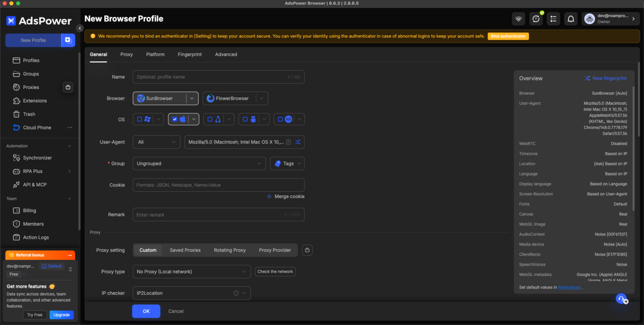
Task: Click Bind authenticator button
Action: (508, 36)
